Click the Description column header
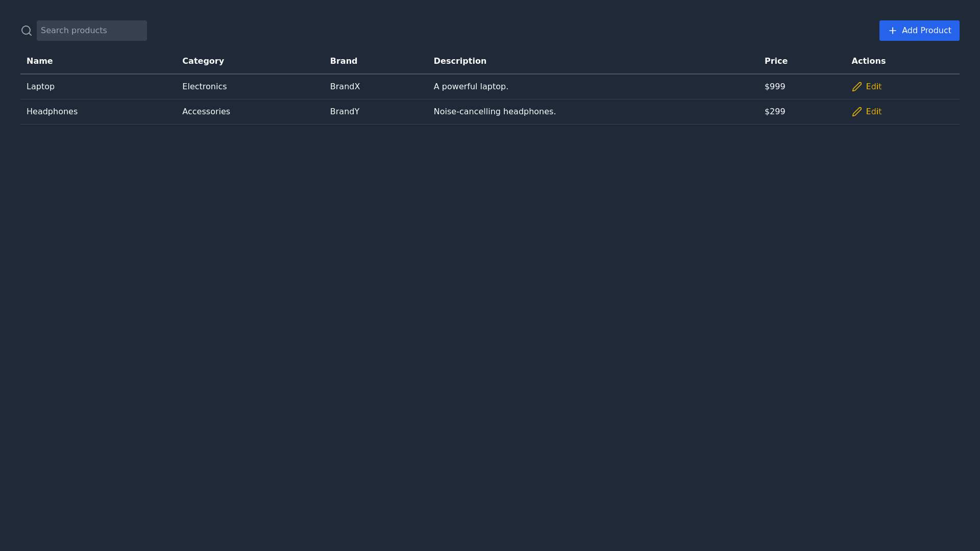The width and height of the screenshot is (980, 551). pyautogui.click(x=459, y=61)
